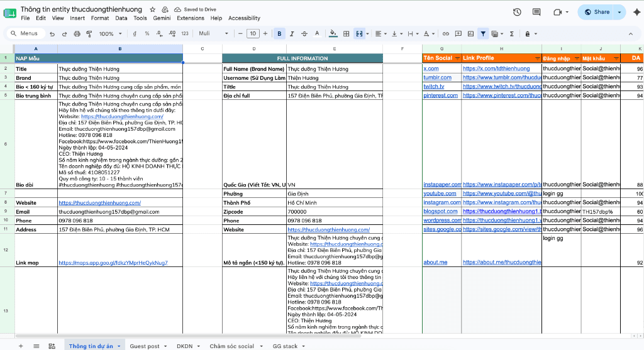The width and height of the screenshot is (644, 350).
Task: Search the menus box
Action: (x=26, y=34)
